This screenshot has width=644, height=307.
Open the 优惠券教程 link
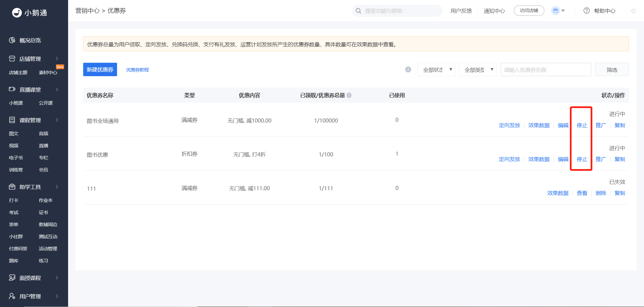137,70
